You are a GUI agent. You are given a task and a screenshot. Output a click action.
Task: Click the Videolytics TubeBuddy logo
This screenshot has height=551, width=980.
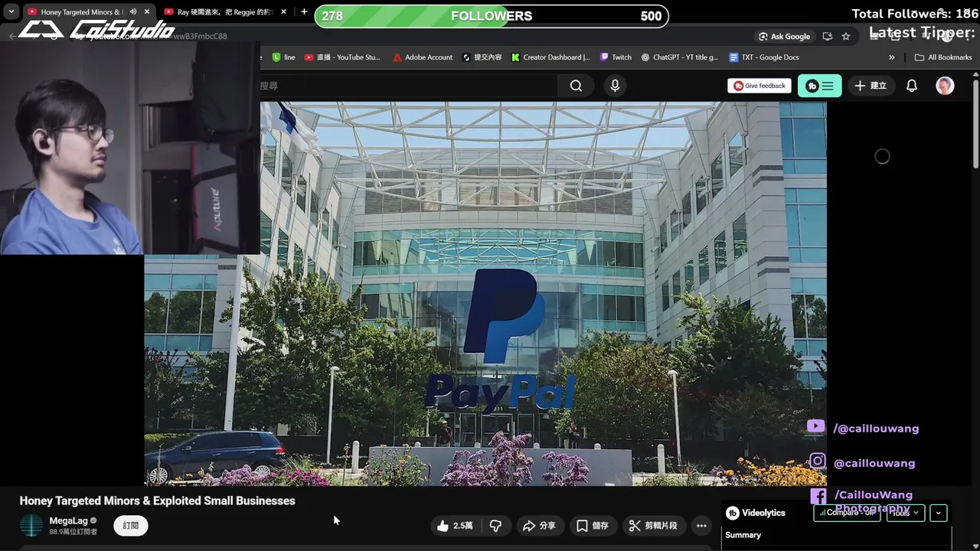pos(733,513)
